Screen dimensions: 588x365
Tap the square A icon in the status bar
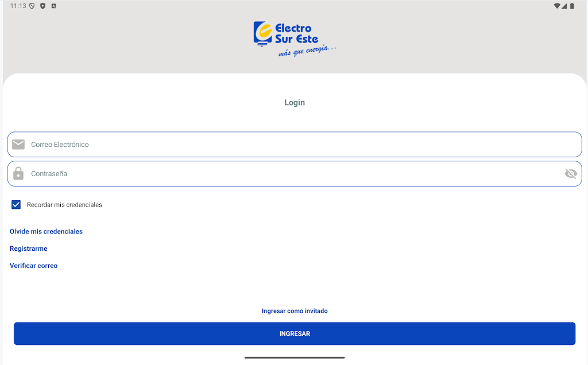click(x=53, y=6)
